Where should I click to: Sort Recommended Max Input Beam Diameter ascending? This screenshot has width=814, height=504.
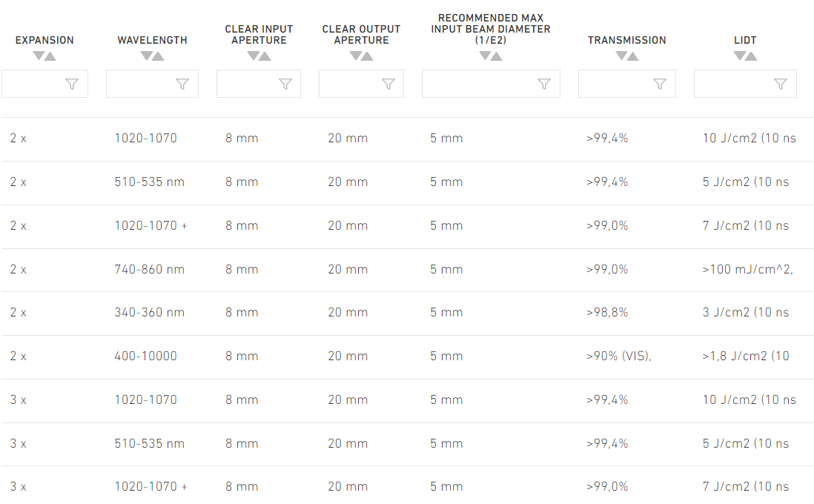tap(496, 56)
